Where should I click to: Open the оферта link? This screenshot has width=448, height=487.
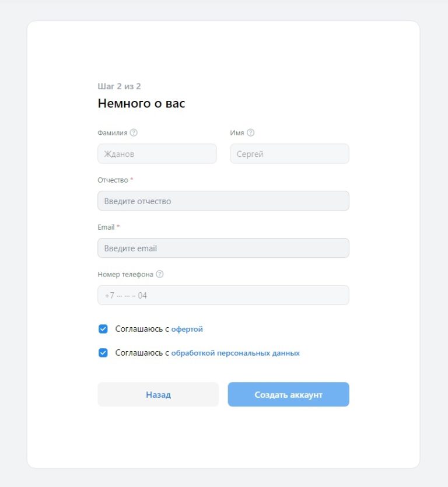tap(187, 329)
